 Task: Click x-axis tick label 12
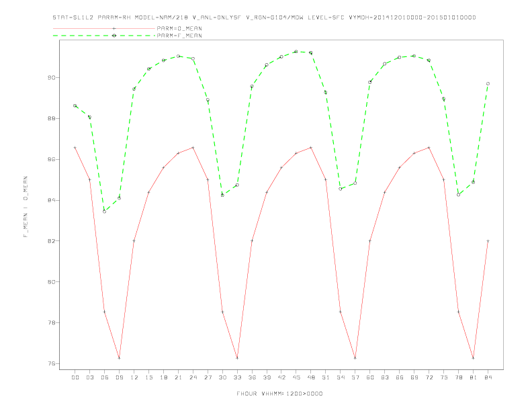pyautogui.click(x=134, y=377)
